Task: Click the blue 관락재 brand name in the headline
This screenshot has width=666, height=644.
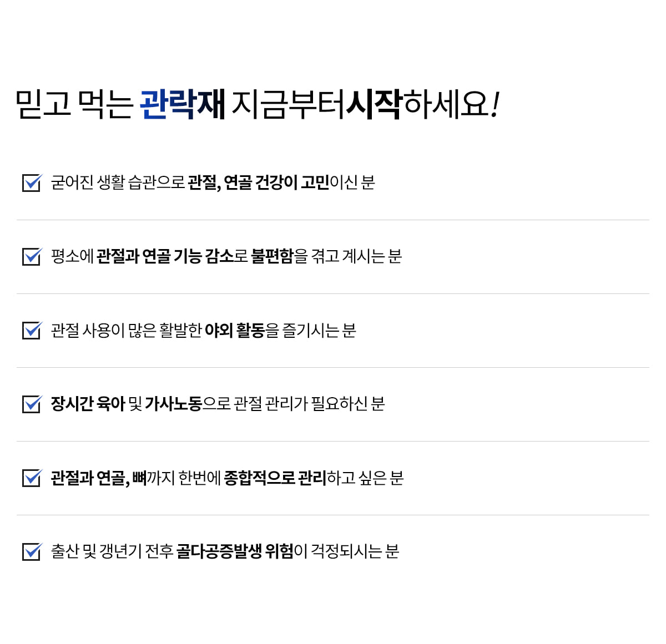Action: (182, 104)
